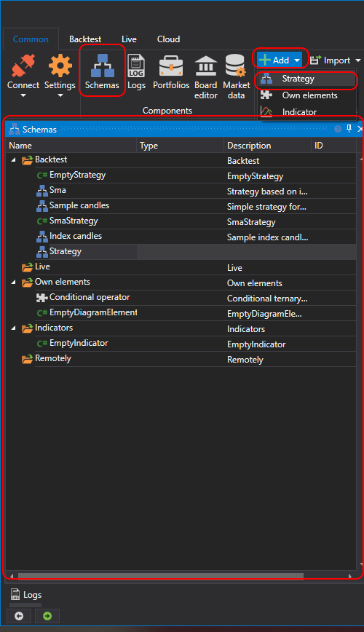Click the scroll right arrow
The image size is (364, 632).
[x=350, y=576]
